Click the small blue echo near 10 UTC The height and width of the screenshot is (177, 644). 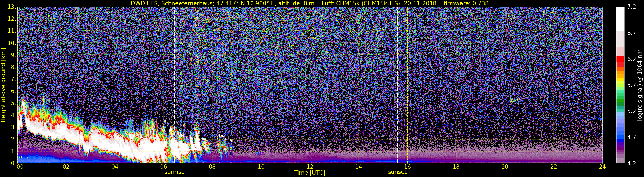pos(258,153)
